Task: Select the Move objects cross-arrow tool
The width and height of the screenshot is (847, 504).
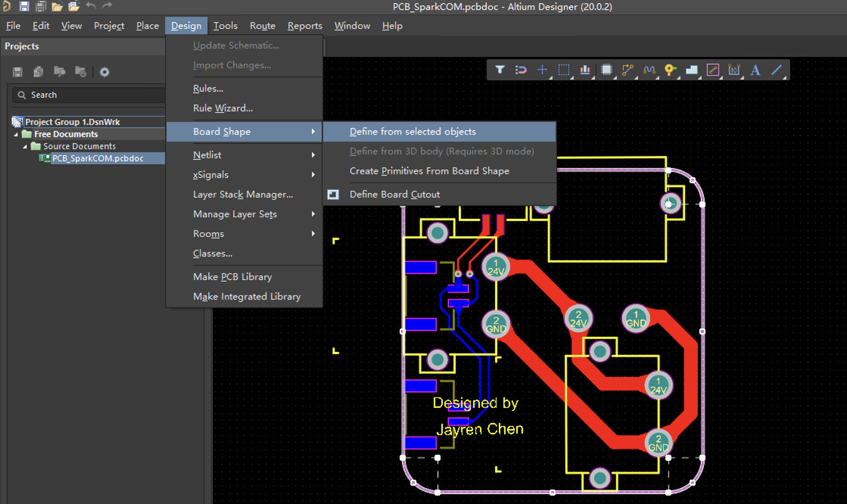Action: 542,70
